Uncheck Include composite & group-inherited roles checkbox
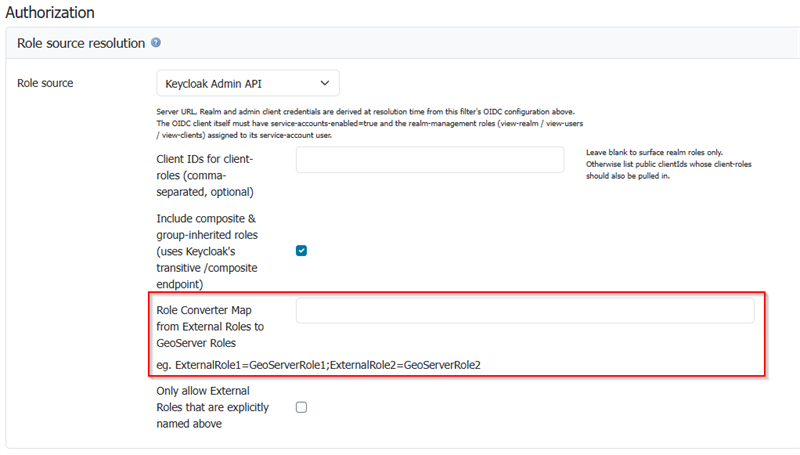Image resolution: width=800 pixels, height=455 pixels. 302,250
